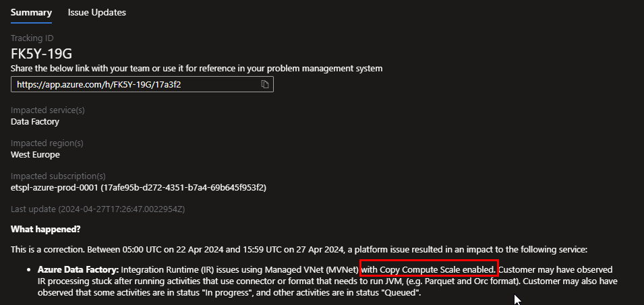The height and width of the screenshot is (305, 644).
Task: Click 'Data Factory' under impacted services
Action: tap(35, 122)
